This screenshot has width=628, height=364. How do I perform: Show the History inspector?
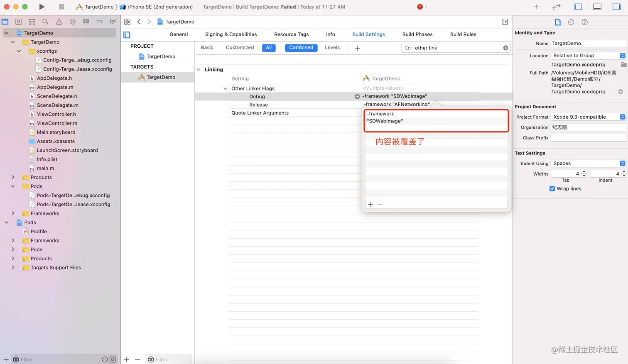(571, 22)
